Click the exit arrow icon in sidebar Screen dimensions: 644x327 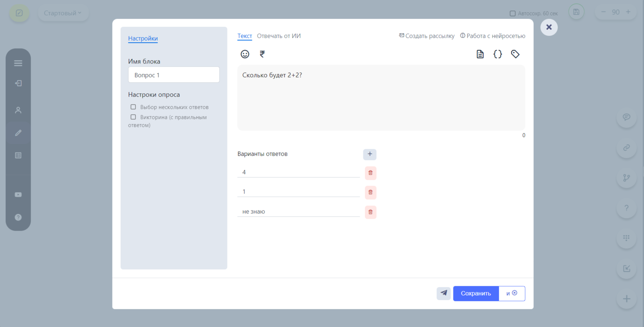pos(18,83)
